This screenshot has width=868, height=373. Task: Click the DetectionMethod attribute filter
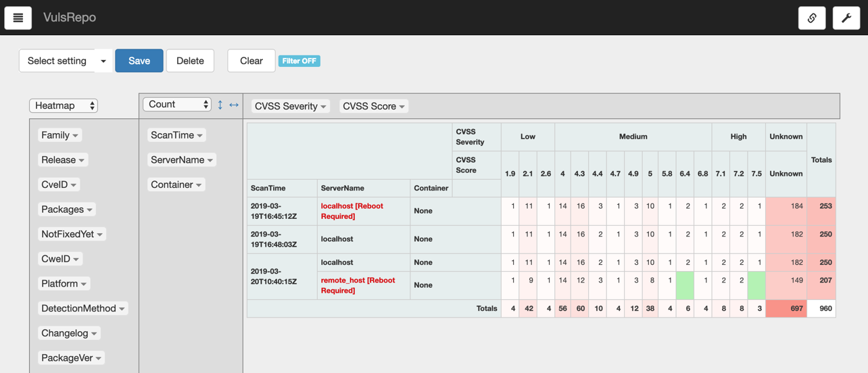(x=83, y=309)
